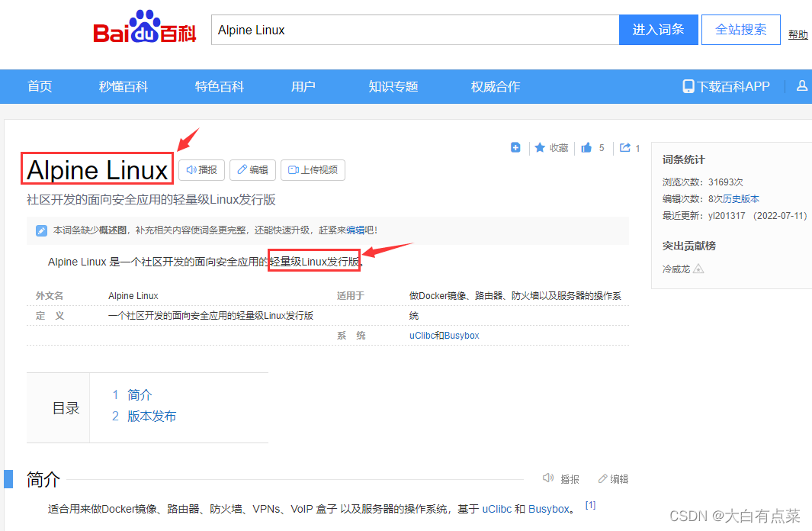Image resolution: width=812 pixels, height=531 pixels.
Task: Click the 最近更新 yl201317 text
Action: click(x=734, y=215)
